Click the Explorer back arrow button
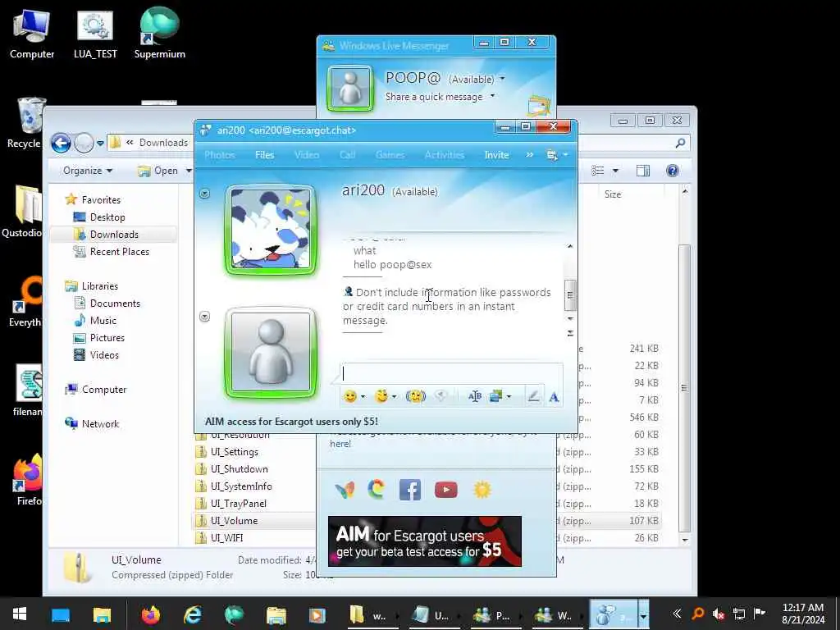 tap(61, 143)
